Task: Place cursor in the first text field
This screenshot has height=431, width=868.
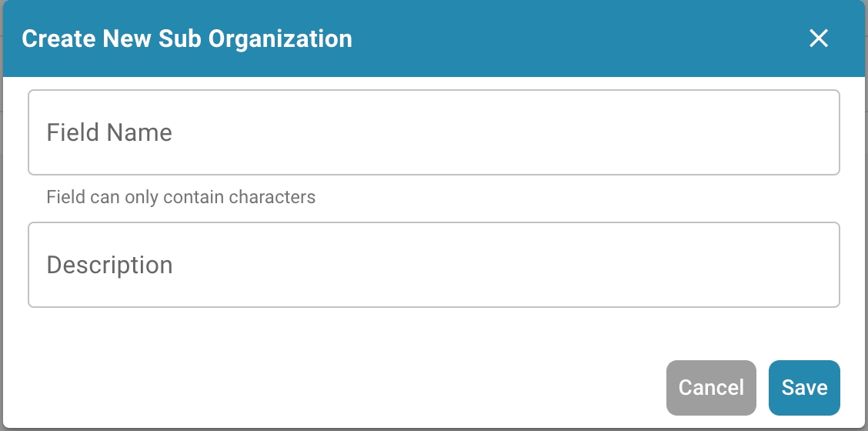Action: pyautogui.click(x=433, y=132)
